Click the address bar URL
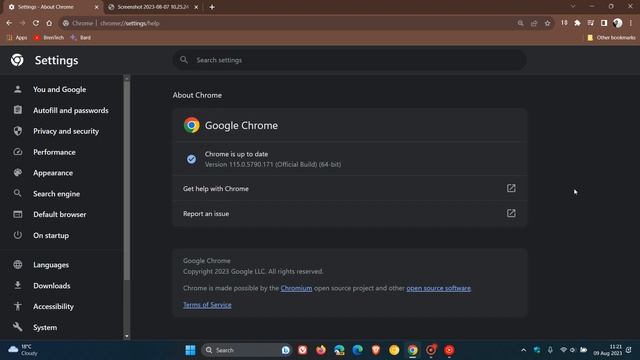The height and width of the screenshot is (360, 640). coord(130,23)
